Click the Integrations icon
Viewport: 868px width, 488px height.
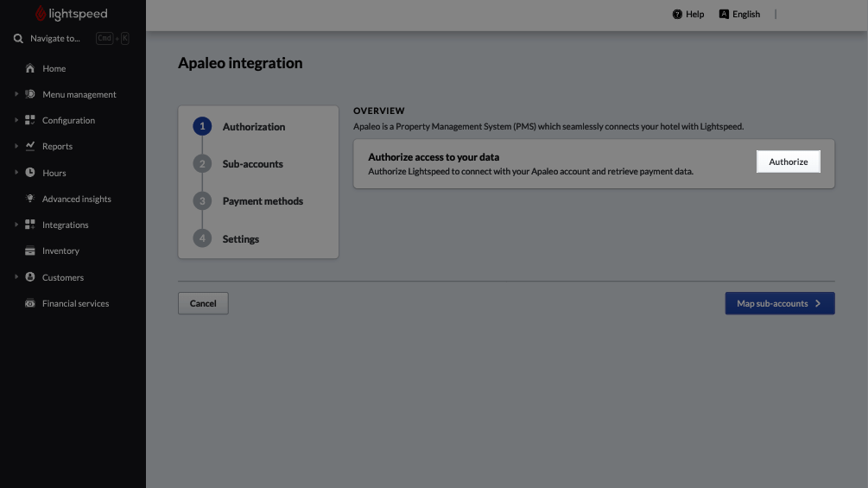coord(30,225)
